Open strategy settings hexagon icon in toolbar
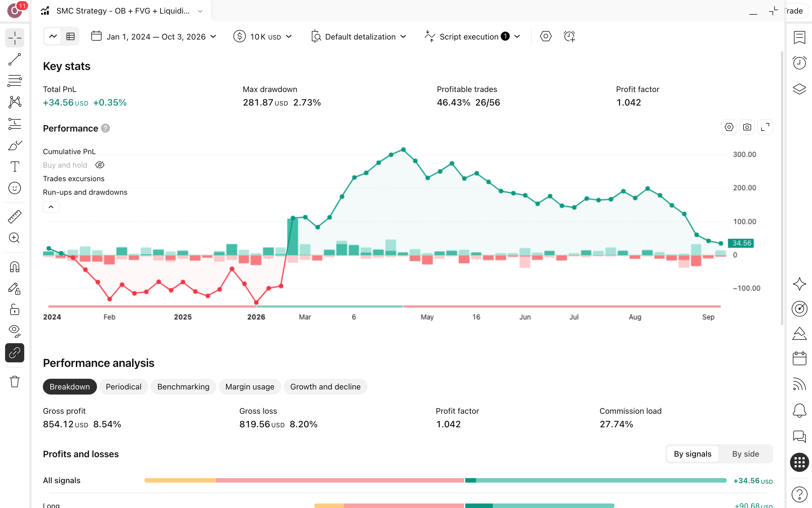The image size is (812, 508). pyautogui.click(x=546, y=36)
